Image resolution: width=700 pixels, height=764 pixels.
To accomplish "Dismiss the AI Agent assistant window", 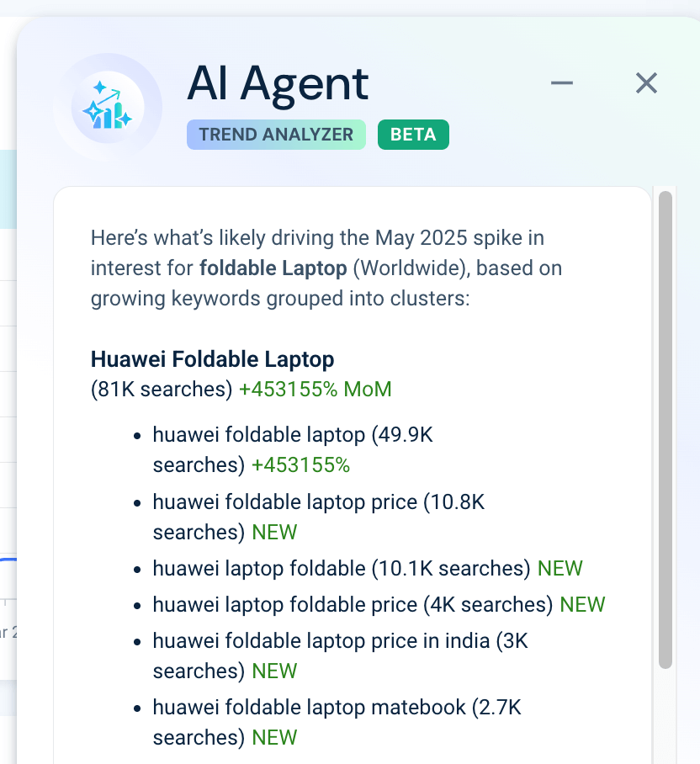I will (646, 82).
